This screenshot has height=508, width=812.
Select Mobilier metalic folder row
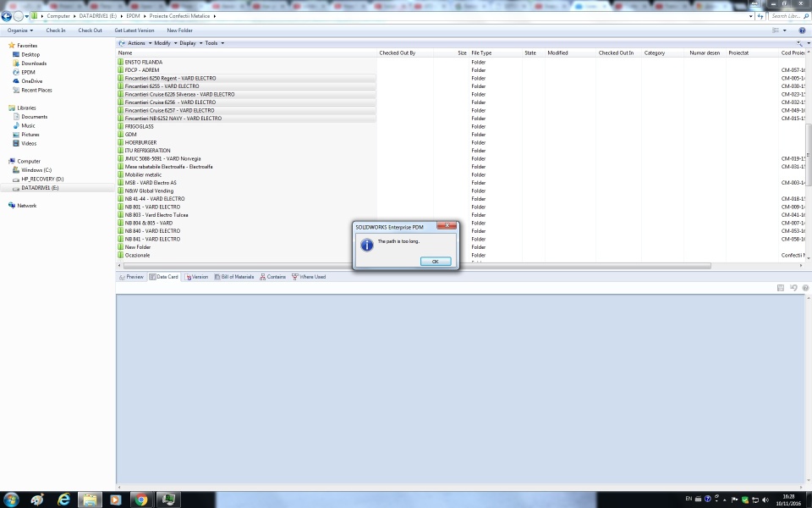tap(246, 174)
